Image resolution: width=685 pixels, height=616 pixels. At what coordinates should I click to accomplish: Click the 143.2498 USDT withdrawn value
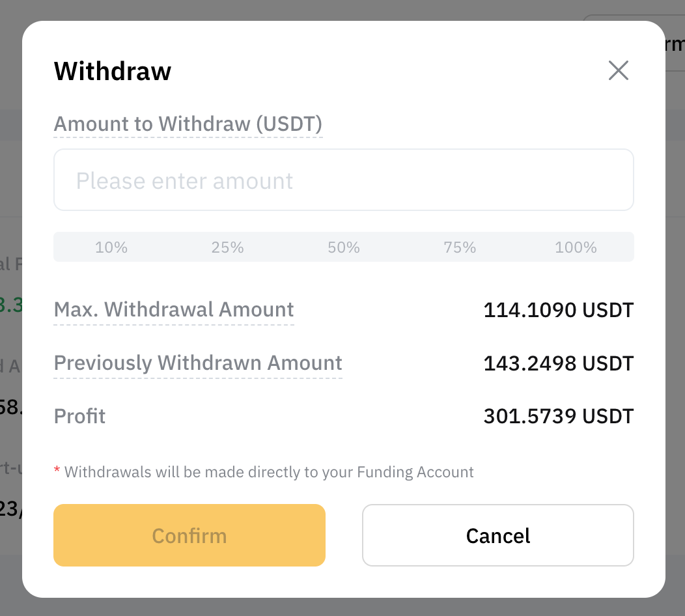coord(558,363)
